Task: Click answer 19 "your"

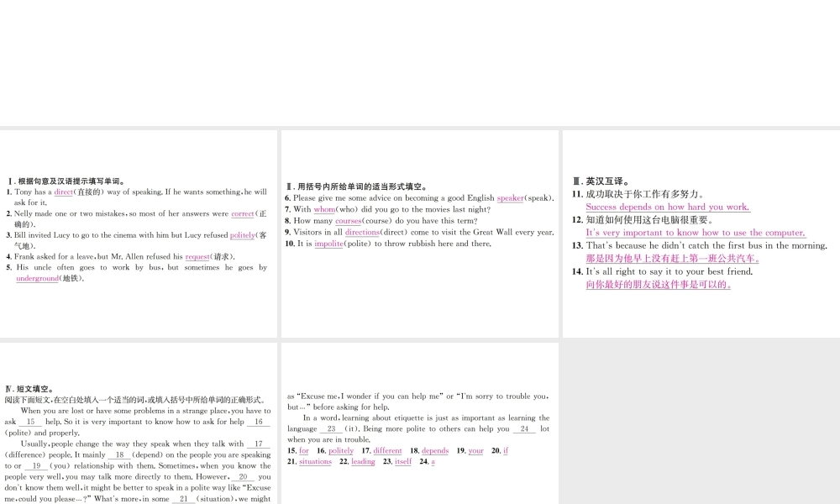Action: coord(475,451)
